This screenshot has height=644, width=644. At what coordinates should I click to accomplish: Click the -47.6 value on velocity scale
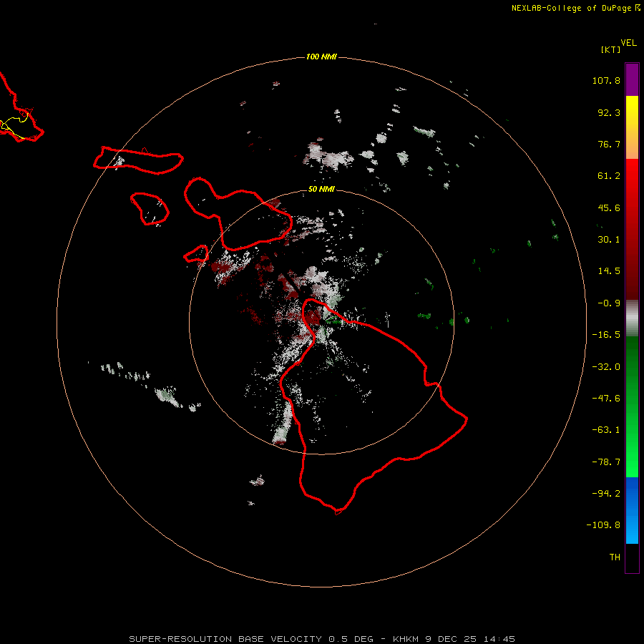point(606,399)
